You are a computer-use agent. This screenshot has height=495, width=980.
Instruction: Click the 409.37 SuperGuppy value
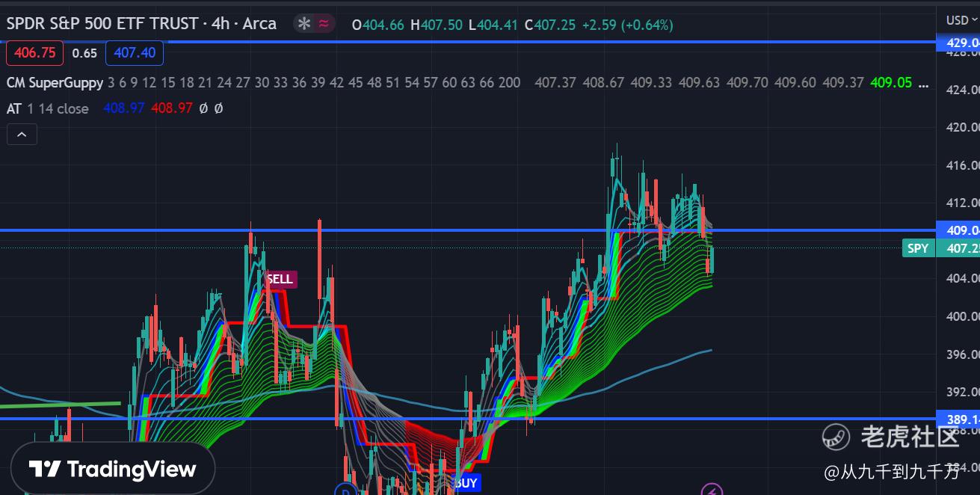pyautogui.click(x=843, y=82)
